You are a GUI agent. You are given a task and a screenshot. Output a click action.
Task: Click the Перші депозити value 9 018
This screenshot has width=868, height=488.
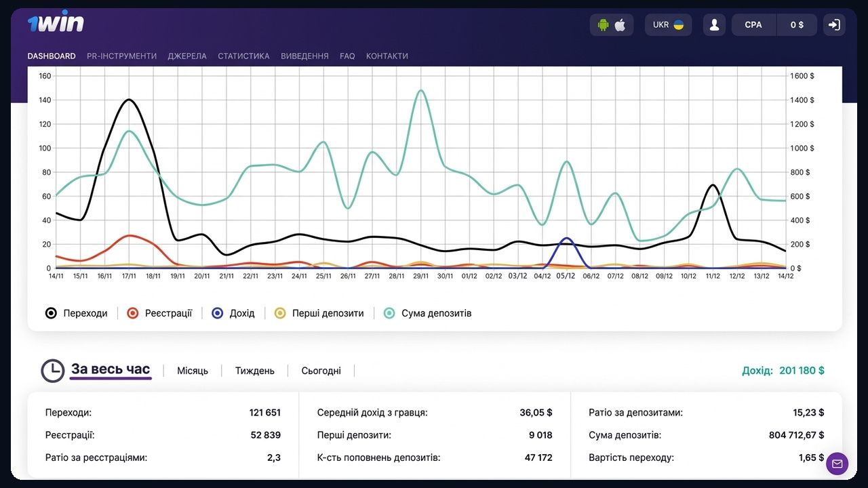tap(540, 435)
